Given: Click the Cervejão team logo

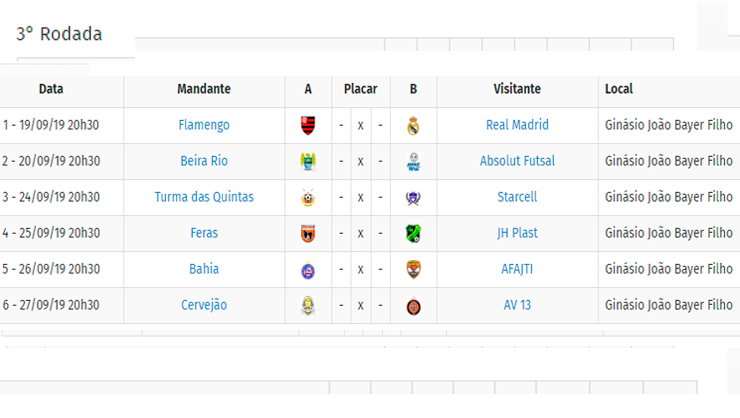Looking at the screenshot, I should 308,306.
